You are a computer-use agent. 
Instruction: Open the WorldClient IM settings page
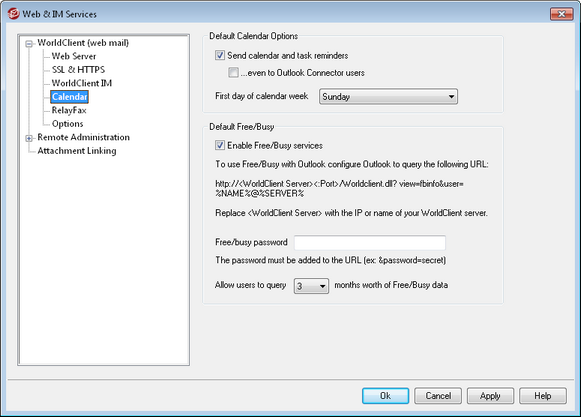pos(82,83)
